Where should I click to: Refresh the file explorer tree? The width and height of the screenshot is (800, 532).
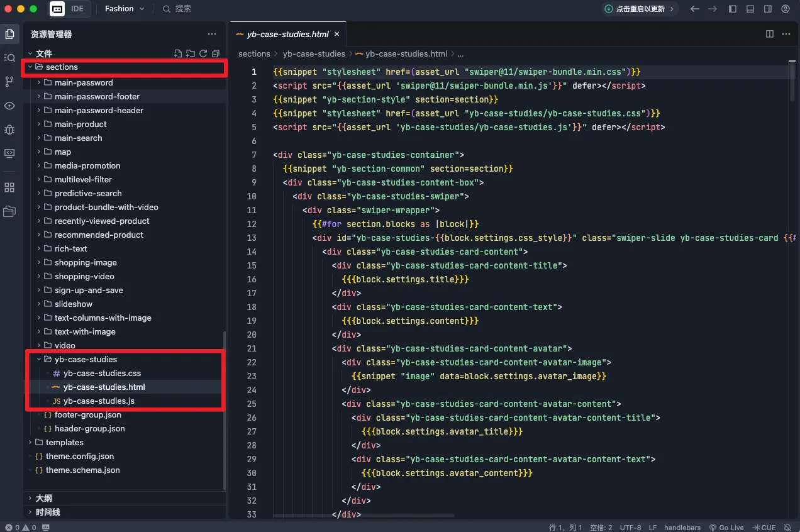203,53
